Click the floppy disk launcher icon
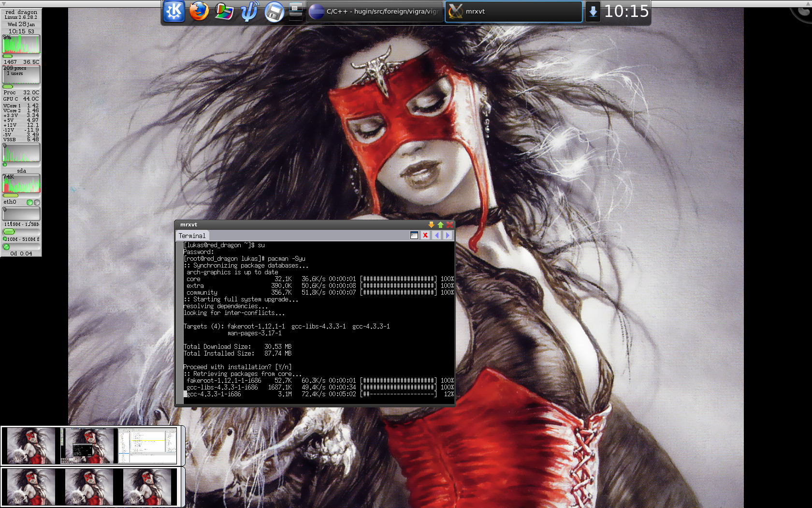The height and width of the screenshot is (508, 812). [x=274, y=12]
